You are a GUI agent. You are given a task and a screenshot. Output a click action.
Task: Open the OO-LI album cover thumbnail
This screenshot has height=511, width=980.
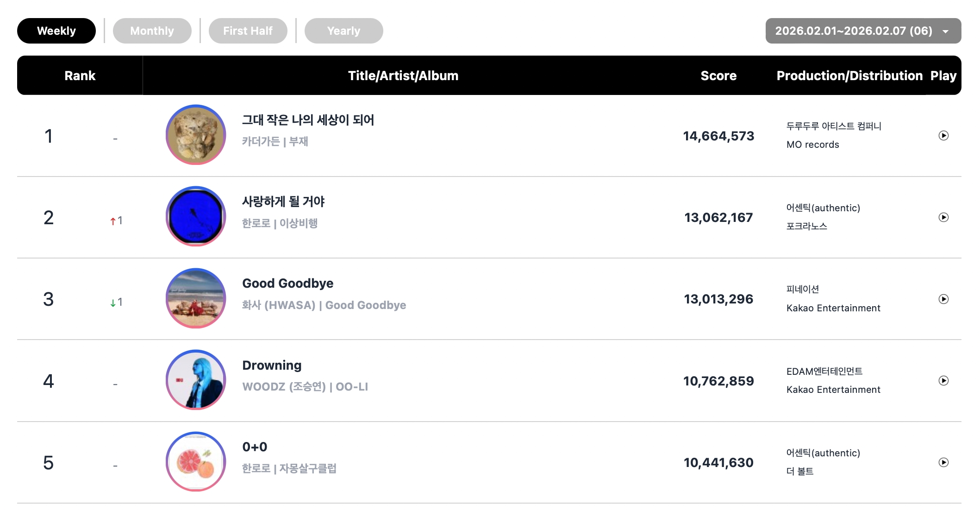[x=196, y=380]
